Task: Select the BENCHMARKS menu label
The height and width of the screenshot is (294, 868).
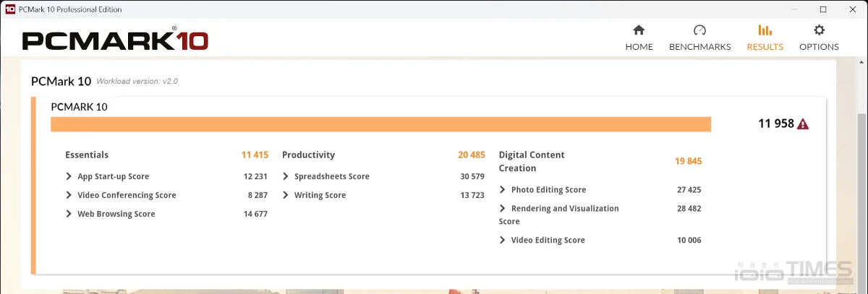Action: [x=699, y=47]
